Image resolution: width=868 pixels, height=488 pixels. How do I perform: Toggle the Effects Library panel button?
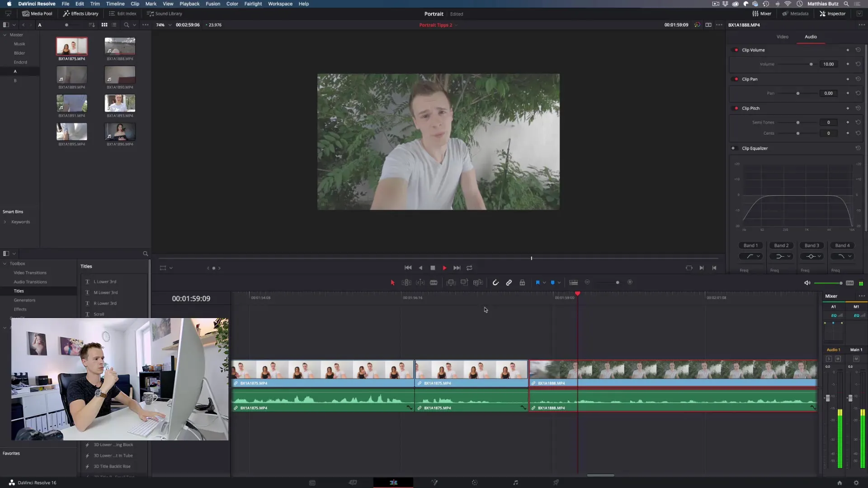point(80,14)
